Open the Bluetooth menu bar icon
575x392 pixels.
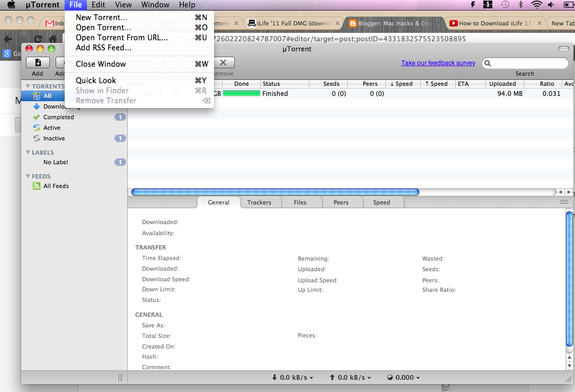click(521, 5)
